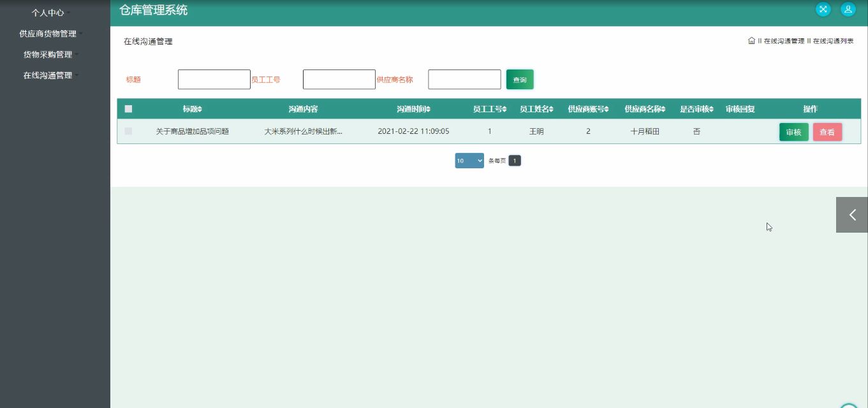Click cell 大米系列什么时候出新...
Viewport: 868px width, 408px height.
pos(304,132)
